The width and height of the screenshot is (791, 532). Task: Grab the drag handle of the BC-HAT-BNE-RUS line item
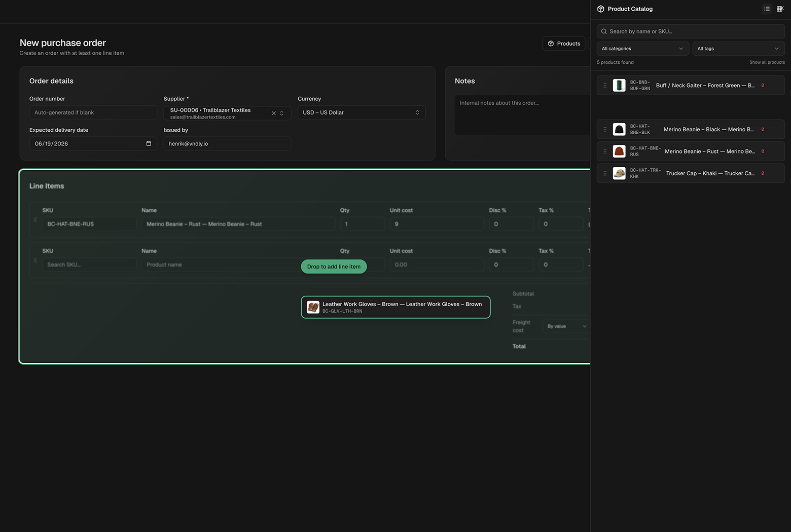[x=35, y=220]
